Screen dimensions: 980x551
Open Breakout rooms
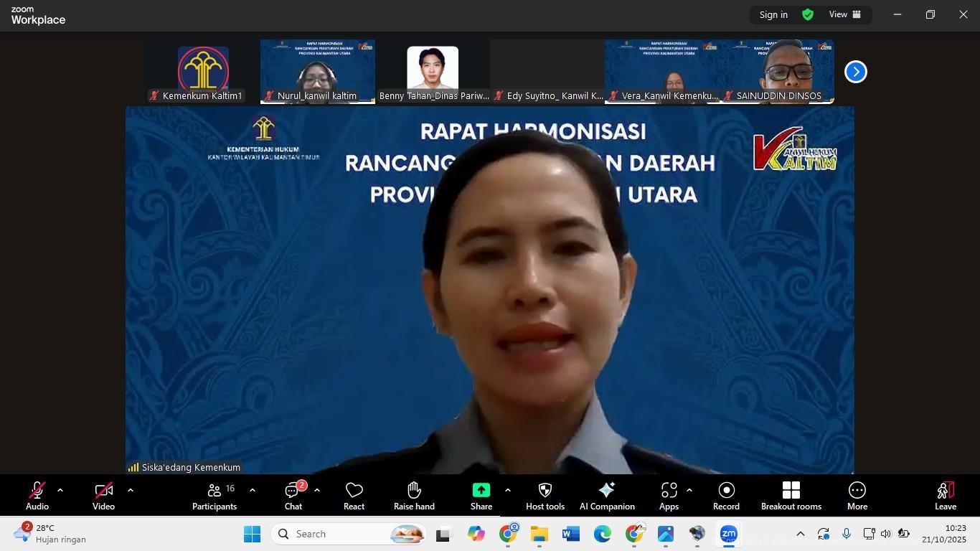(791, 496)
